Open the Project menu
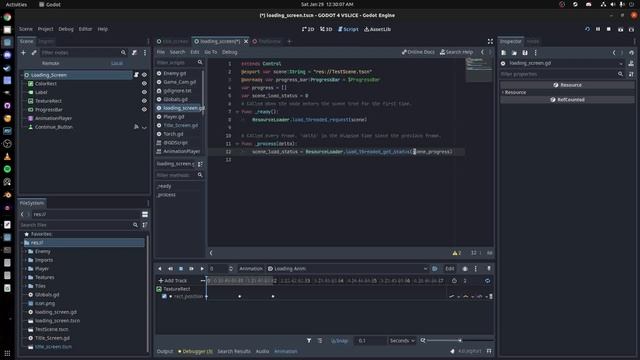 45,29
